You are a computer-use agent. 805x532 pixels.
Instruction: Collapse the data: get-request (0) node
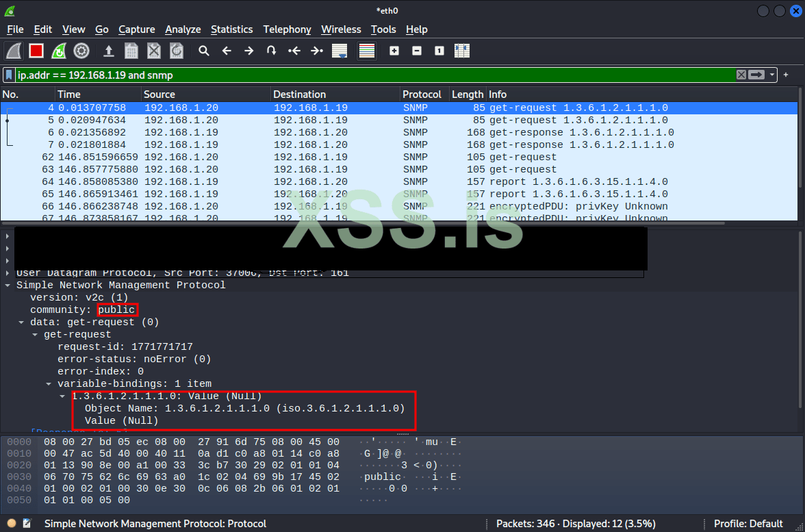[x=21, y=322]
